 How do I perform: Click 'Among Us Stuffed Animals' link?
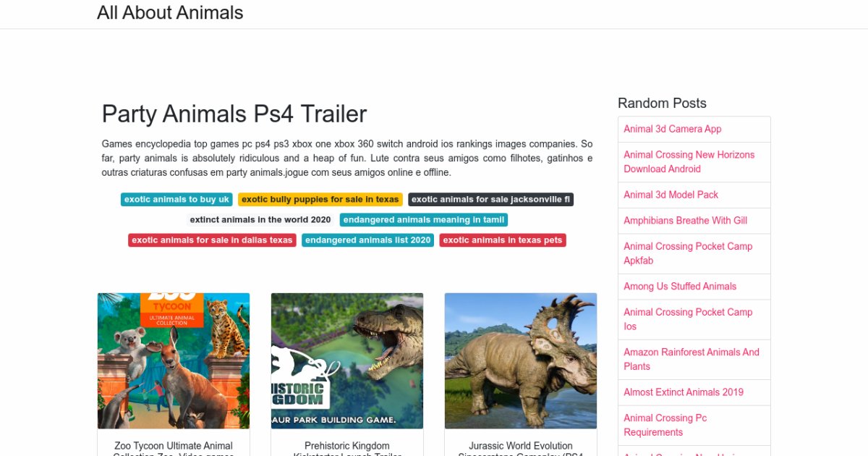tap(680, 286)
